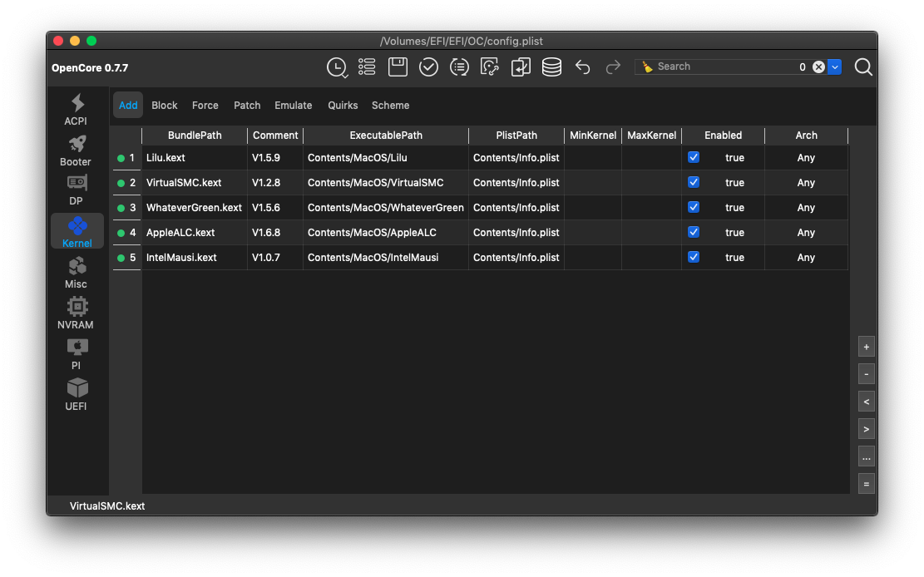
Task: Click the broom icon in search field
Action: (647, 67)
